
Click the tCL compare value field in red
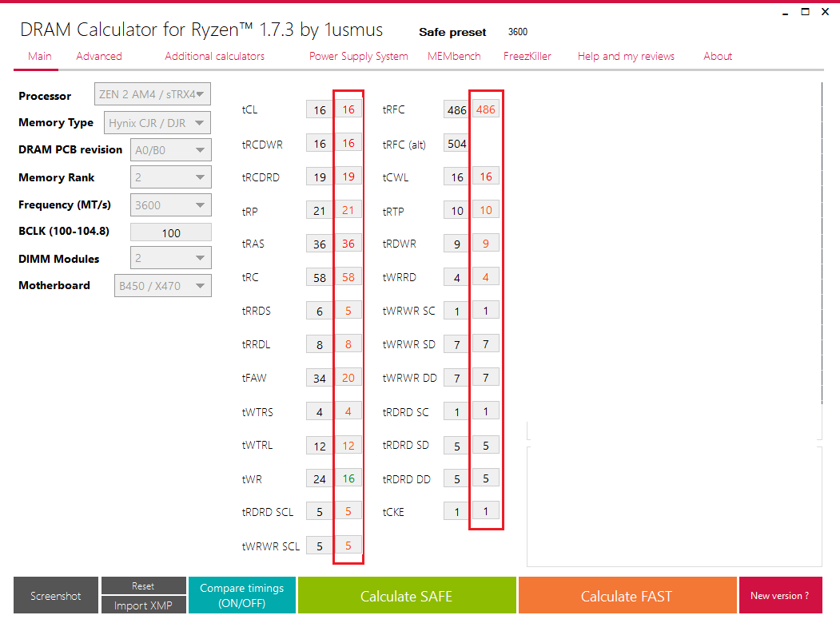click(x=348, y=109)
